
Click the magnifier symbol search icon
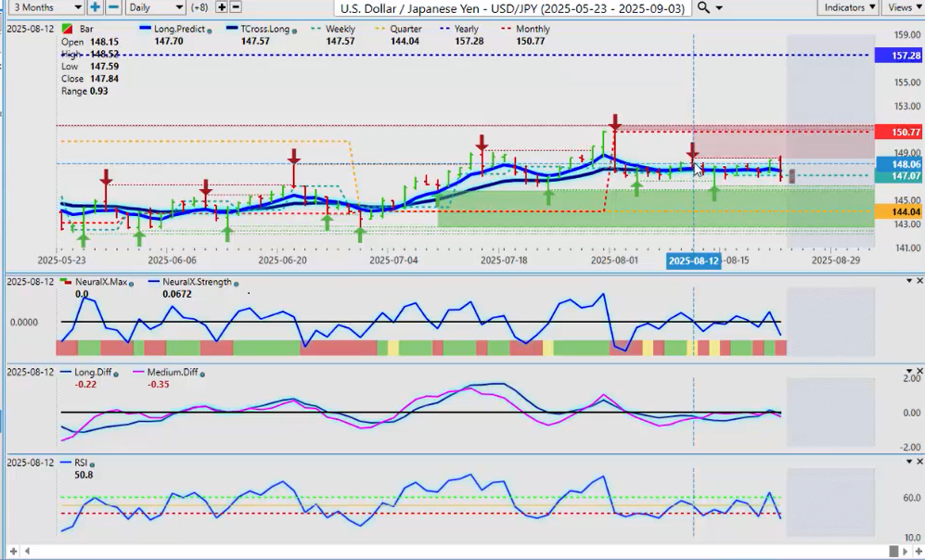point(704,7)
